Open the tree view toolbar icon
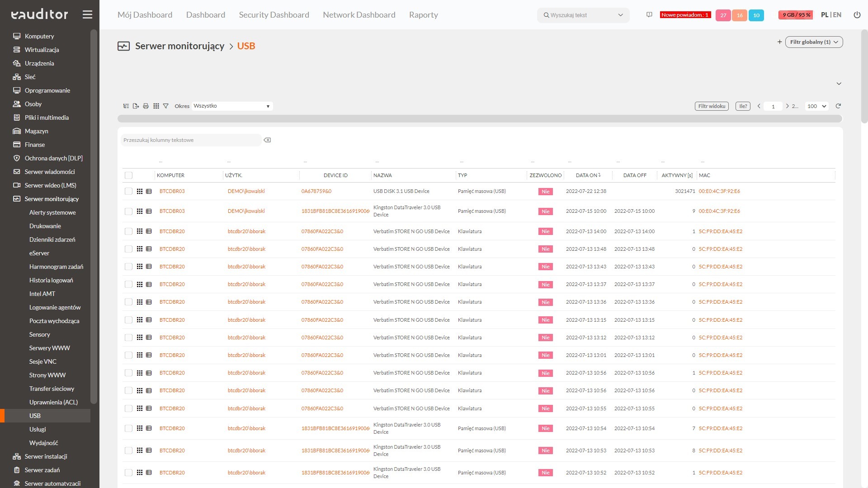The height and width of the screenshot is (488, 868). point(126,106)
